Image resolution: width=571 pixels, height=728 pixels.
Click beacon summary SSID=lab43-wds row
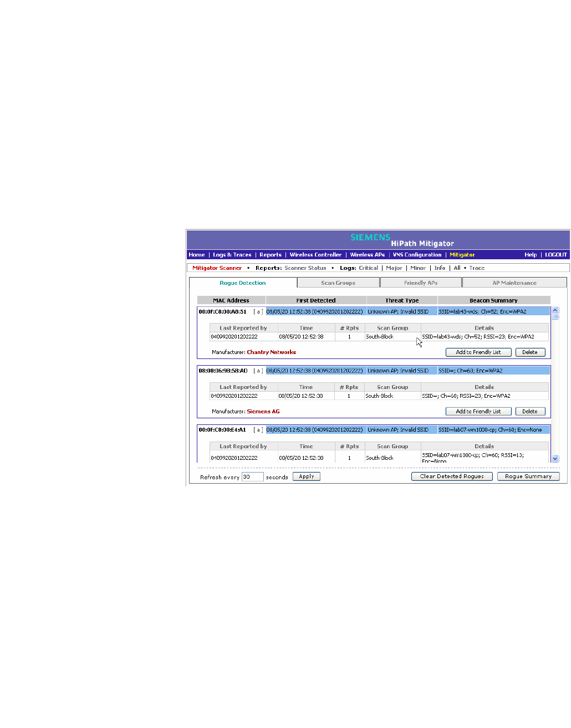click(x=493, y=312)
